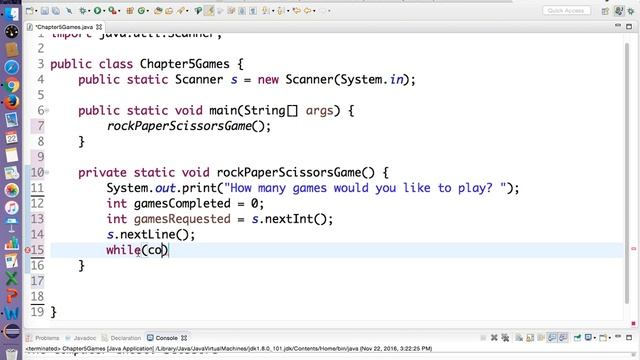Click the Previous Annotation icon
Image resolution: width=640 pixels, height=360 pixels.
(x=280, y=11)
